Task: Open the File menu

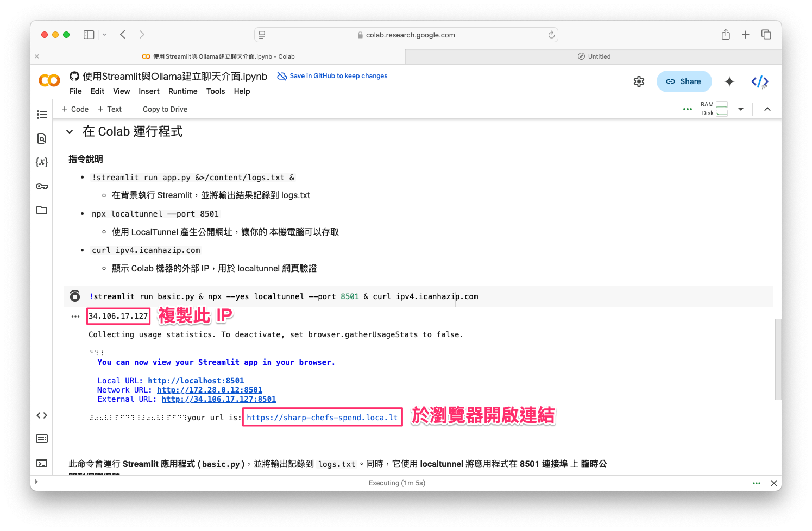Action: click(x=75, y=91)
